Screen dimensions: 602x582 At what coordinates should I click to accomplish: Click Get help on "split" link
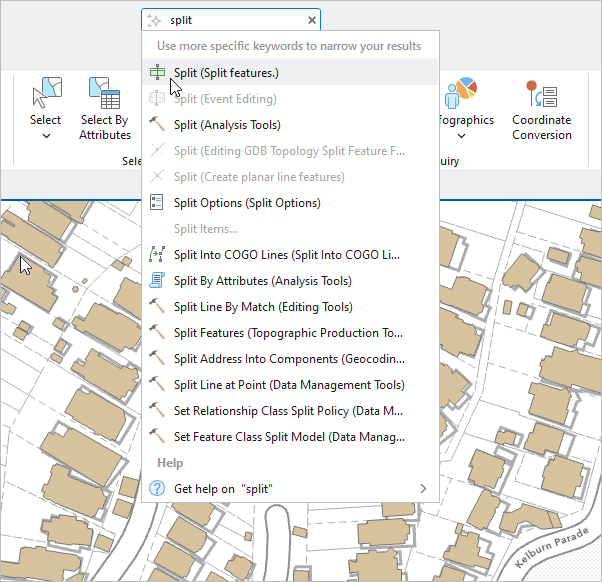(x=222, y=488)
